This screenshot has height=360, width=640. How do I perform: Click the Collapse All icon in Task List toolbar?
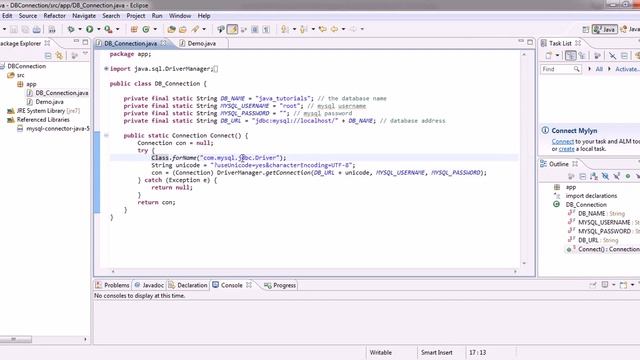coord(624,56)
